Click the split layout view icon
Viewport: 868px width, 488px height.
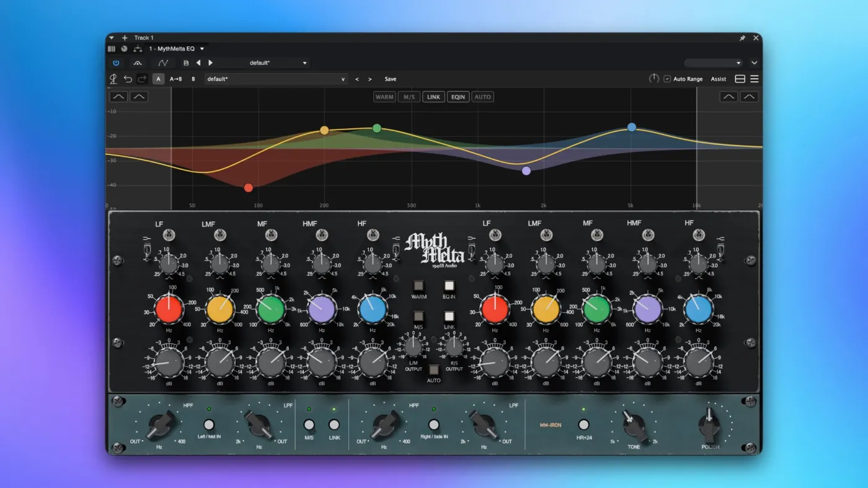pyautogui.click(x=740, y=79)
